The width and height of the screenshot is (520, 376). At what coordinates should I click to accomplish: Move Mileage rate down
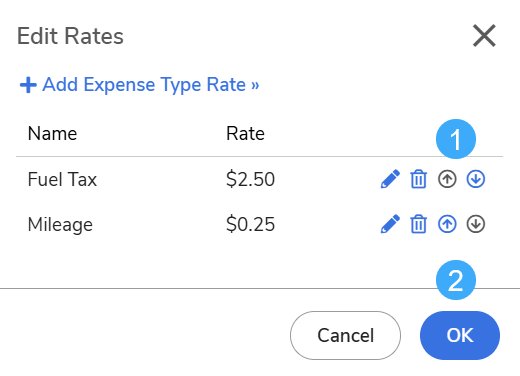476,224
